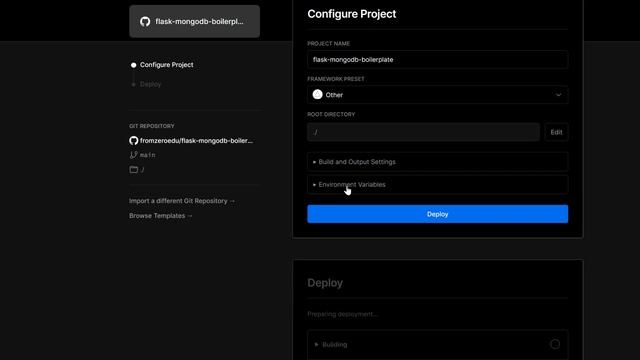
Task: Open the flask-mongodb-boilerpl... repo card
Action: click(x=194, y=21)
